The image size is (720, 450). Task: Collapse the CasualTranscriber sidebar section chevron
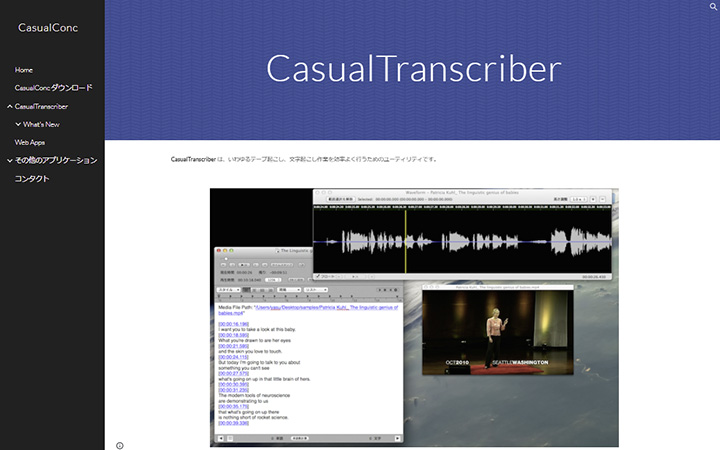(x=10, y=107)
